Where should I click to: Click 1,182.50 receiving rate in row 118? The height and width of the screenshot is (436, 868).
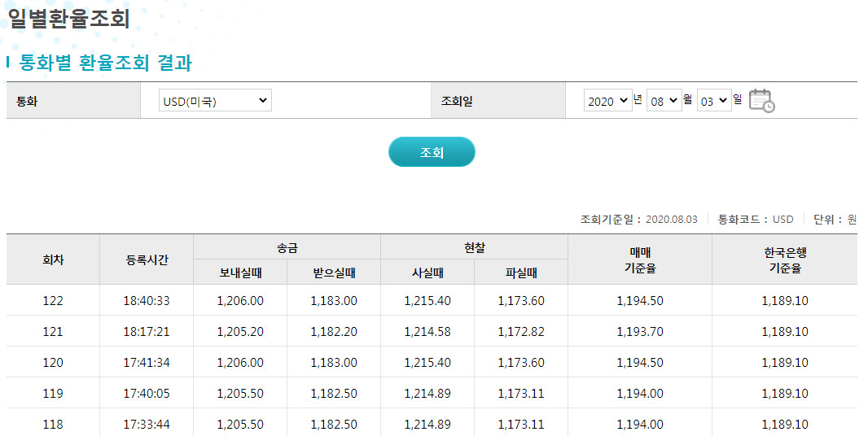point(334,425)
